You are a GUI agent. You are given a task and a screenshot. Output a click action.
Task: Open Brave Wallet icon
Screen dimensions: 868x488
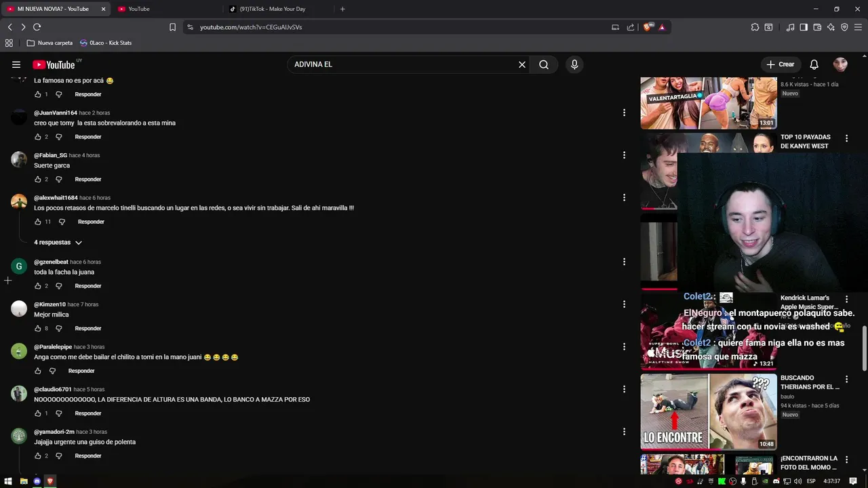[x=817, y=27]
